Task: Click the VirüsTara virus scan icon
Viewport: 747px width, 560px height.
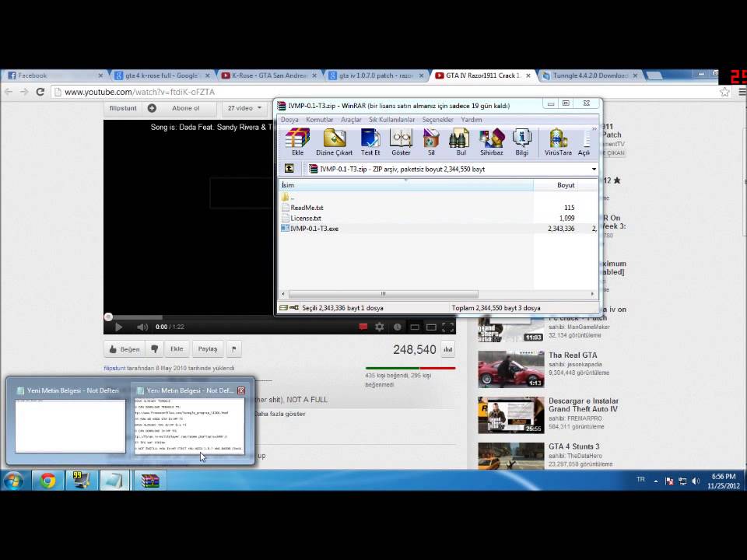Action: pyautogui.click(x=558, y=142)
